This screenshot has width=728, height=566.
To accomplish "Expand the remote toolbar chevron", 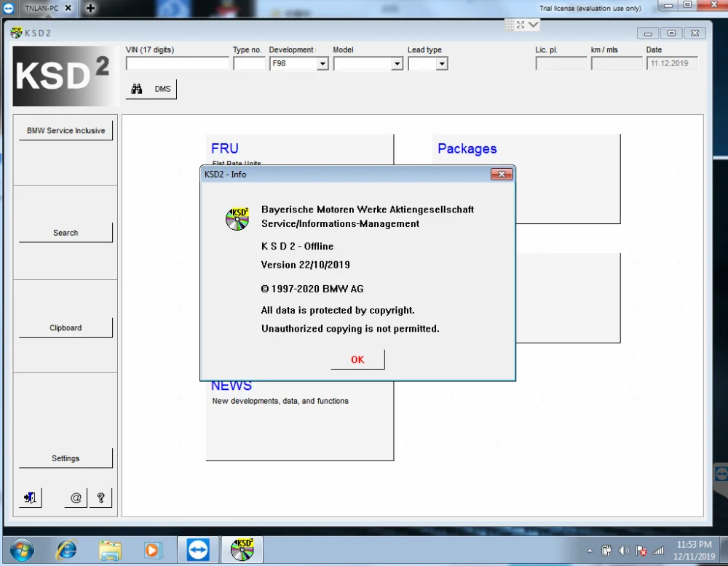I will point(534,25).
